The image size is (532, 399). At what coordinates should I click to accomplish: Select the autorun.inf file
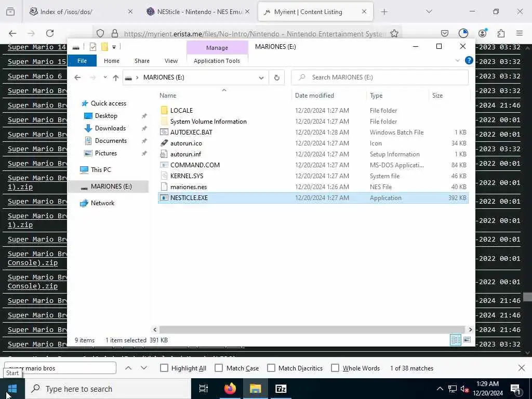pyautogui.click(x=185, y=154)
